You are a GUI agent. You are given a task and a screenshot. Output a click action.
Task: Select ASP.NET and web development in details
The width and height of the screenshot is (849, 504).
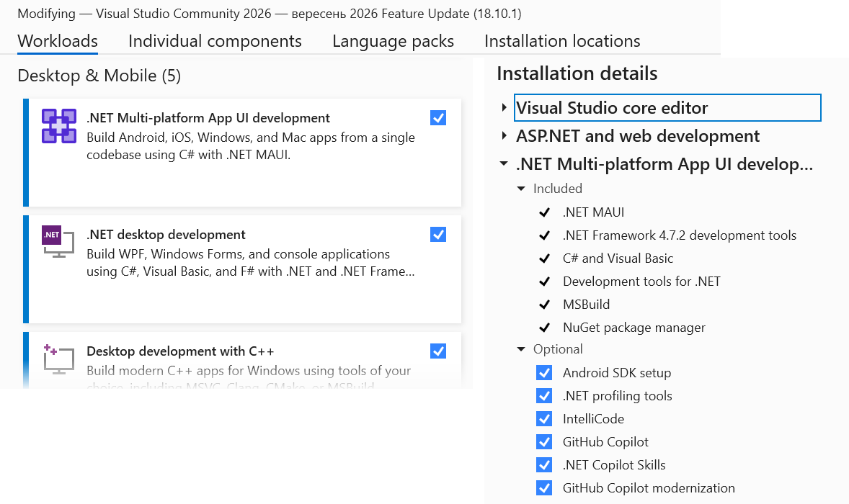tap(638, 136)
